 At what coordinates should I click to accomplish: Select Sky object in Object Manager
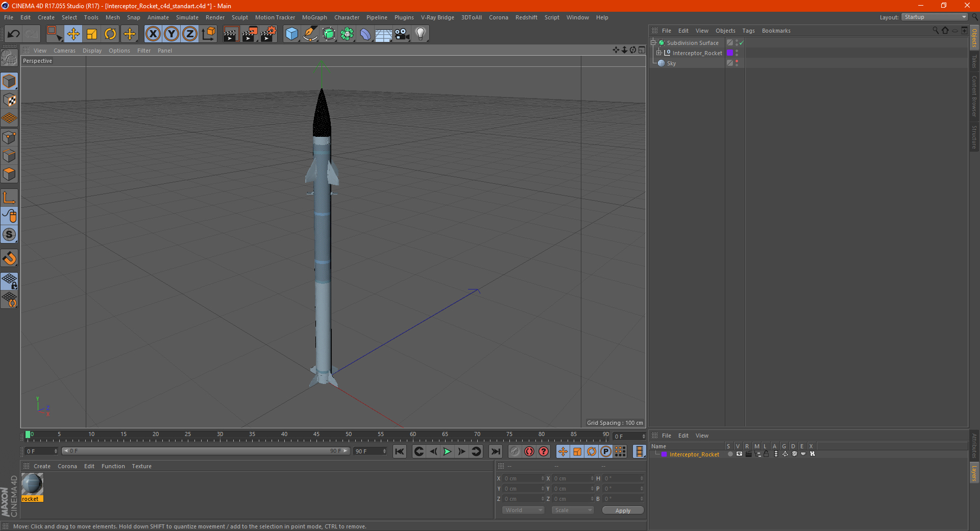pyautogui.click(x=671, y=63)
